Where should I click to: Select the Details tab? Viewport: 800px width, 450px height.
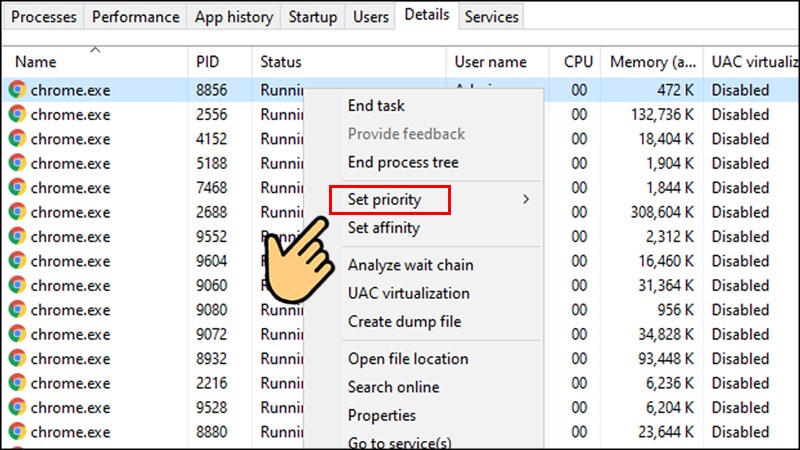(427, 15)
